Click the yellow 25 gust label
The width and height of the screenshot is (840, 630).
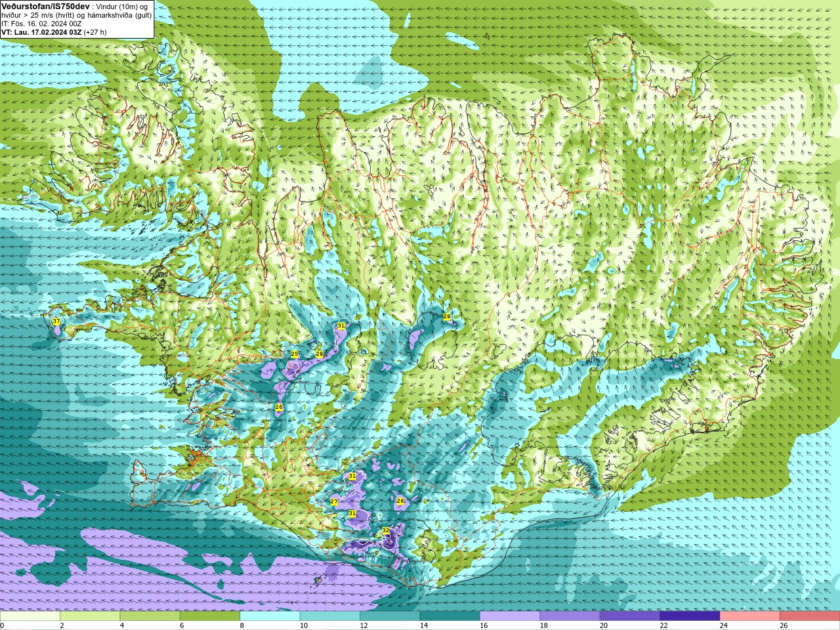pyautogui.click(x=295, y=354)
